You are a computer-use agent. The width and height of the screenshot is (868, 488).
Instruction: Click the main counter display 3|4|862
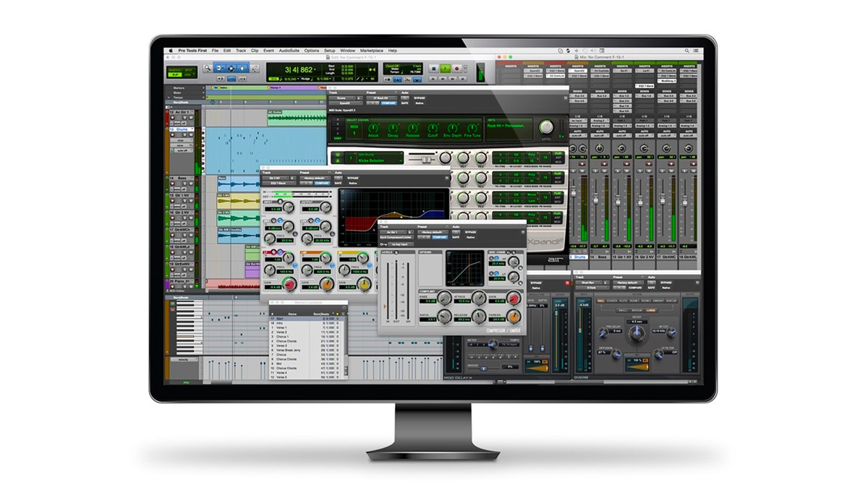tap(299, 70)
